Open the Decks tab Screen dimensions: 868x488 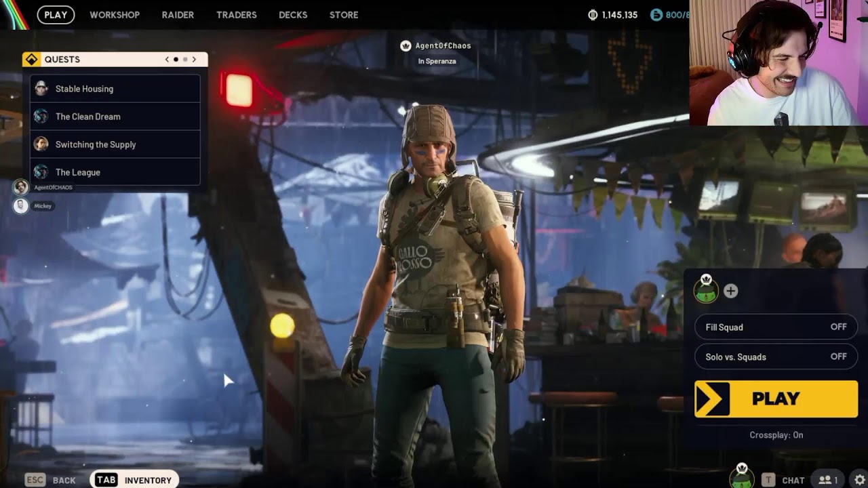click(293, 15)
